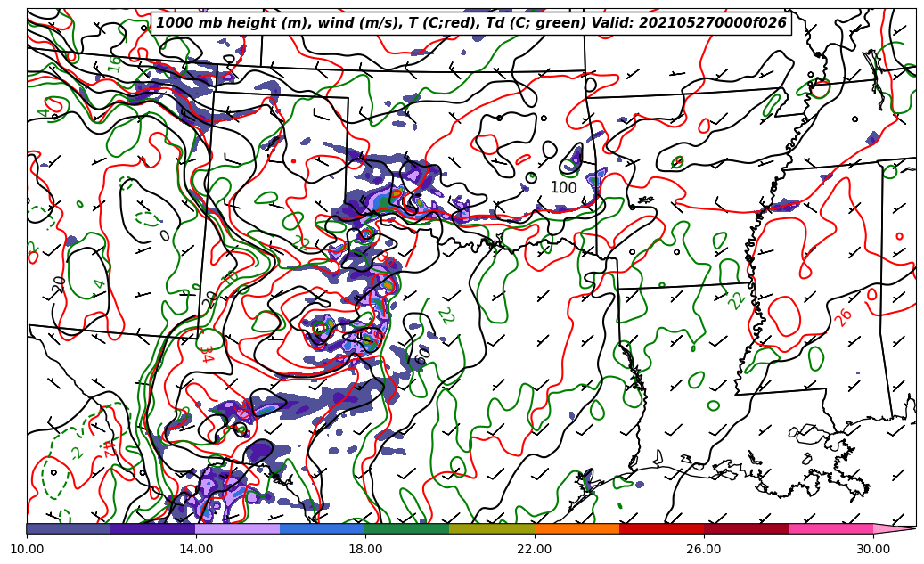Select the slate-blue 10–12 colorbar segment
The width and height of the screenshot is (924, 564).
point(69,528)
